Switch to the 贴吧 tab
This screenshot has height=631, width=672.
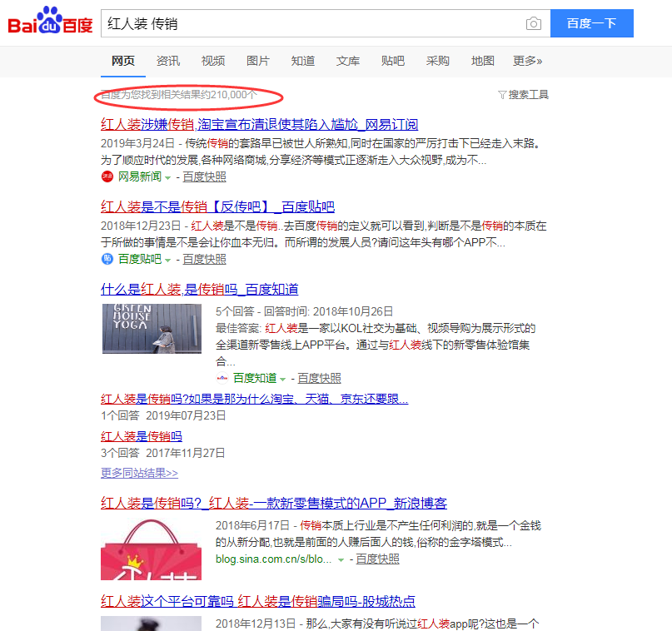(393, 61)
